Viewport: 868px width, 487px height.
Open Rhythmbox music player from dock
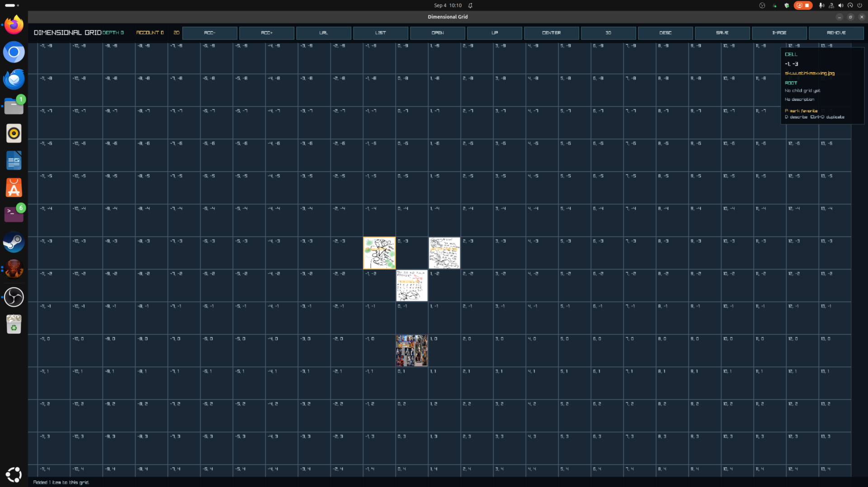coord(14,133)
